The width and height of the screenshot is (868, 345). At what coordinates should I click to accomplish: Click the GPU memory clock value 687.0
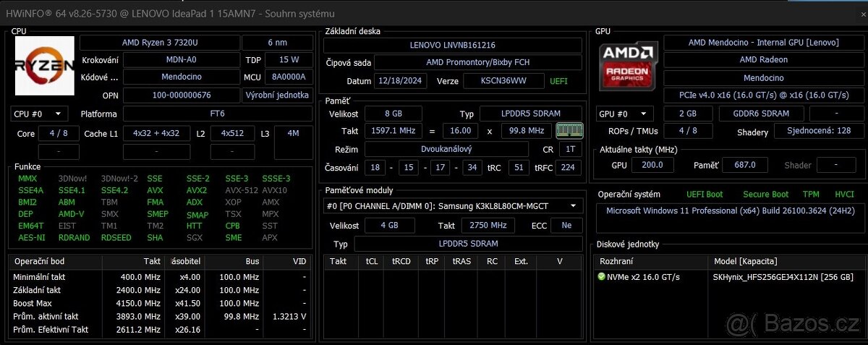click(746, 165)
